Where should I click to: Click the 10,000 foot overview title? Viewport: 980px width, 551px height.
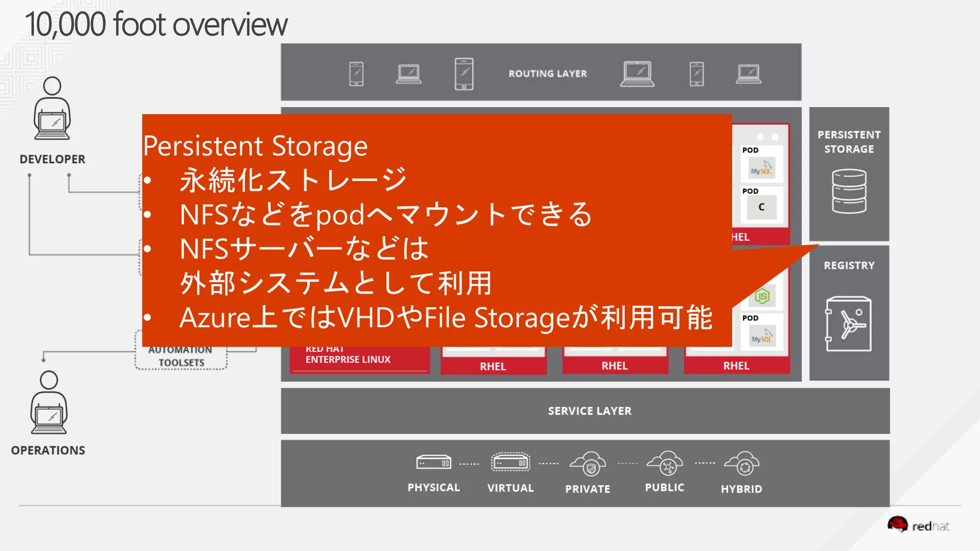coord(156,25)
